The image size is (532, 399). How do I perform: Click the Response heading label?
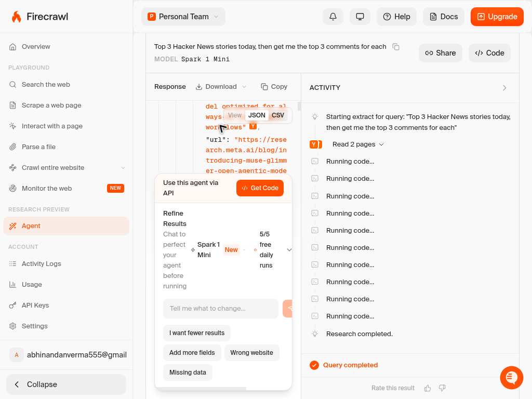170,87
